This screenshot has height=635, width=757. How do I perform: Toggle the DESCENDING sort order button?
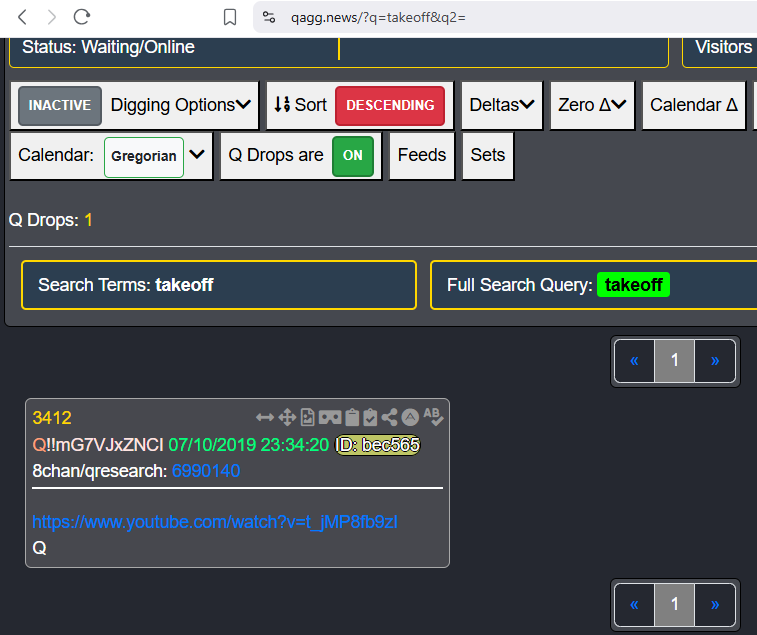pos(390,105)
